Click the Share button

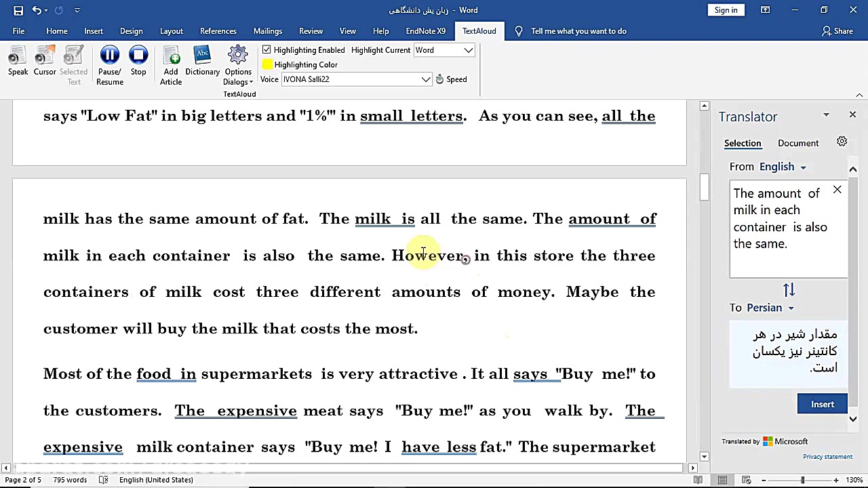tap(837, 31)
